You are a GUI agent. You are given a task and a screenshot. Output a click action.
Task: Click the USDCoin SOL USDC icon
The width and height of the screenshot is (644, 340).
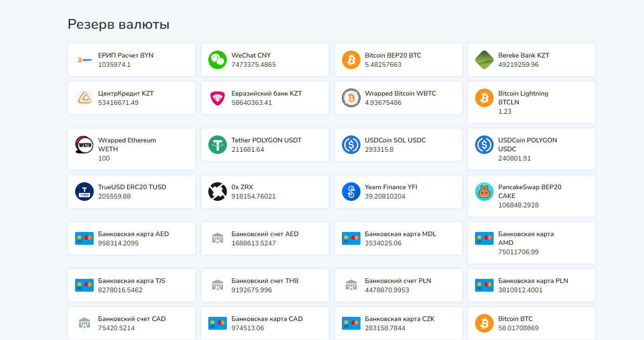click(351, 145)
